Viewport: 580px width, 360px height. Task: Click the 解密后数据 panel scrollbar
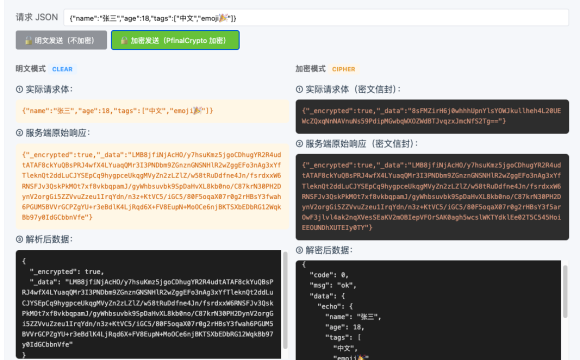[565, 292]
